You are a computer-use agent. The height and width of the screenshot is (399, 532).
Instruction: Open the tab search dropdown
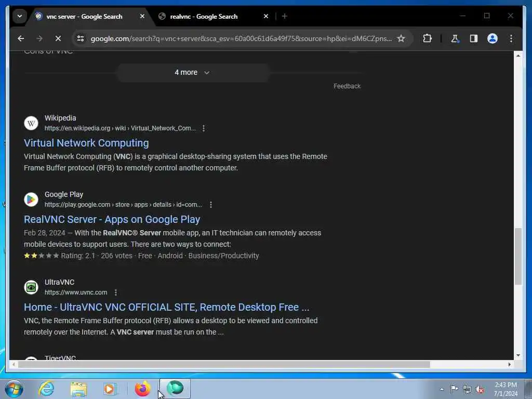coord(20,16)
